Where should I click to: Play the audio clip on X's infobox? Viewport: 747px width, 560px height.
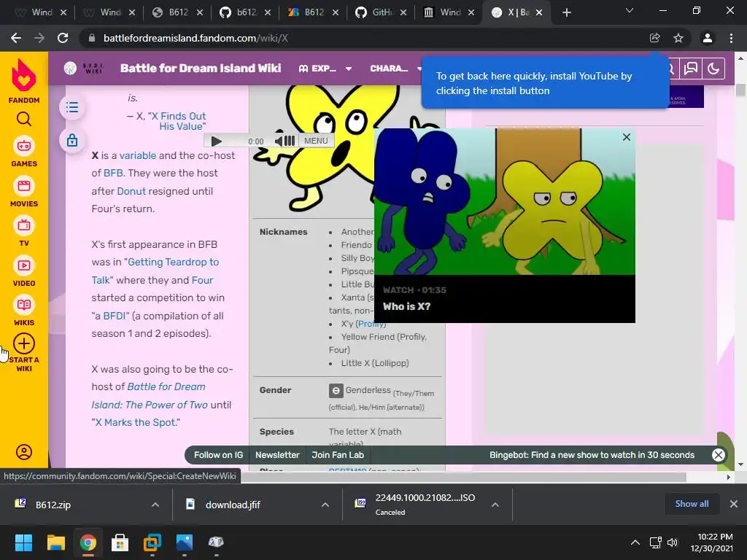216,141
